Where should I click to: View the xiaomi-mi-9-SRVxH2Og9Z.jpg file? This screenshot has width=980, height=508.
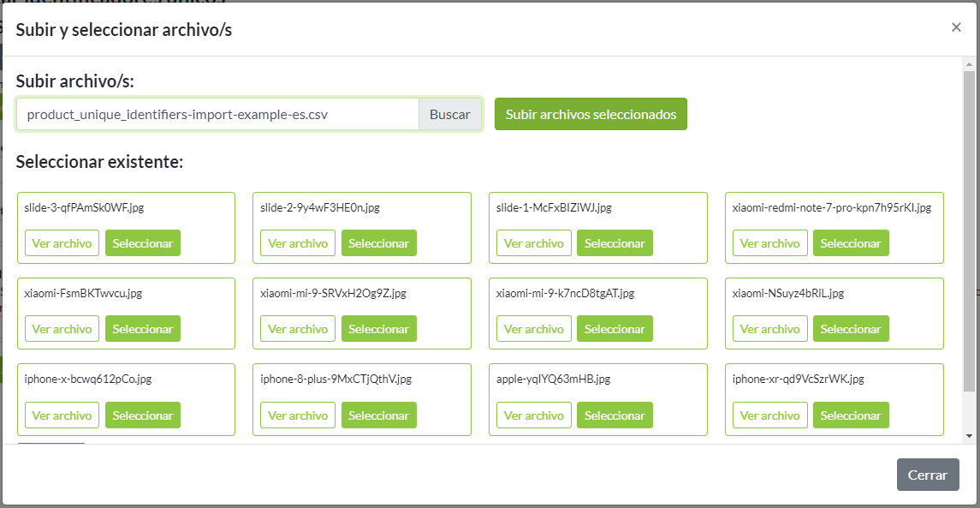coord(298,329)
